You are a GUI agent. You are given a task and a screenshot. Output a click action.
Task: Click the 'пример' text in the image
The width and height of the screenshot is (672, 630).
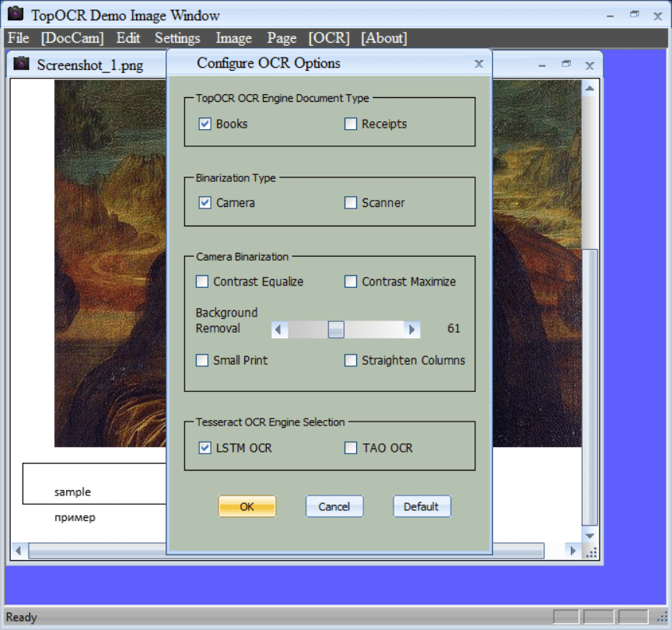[x=75, y=518]
